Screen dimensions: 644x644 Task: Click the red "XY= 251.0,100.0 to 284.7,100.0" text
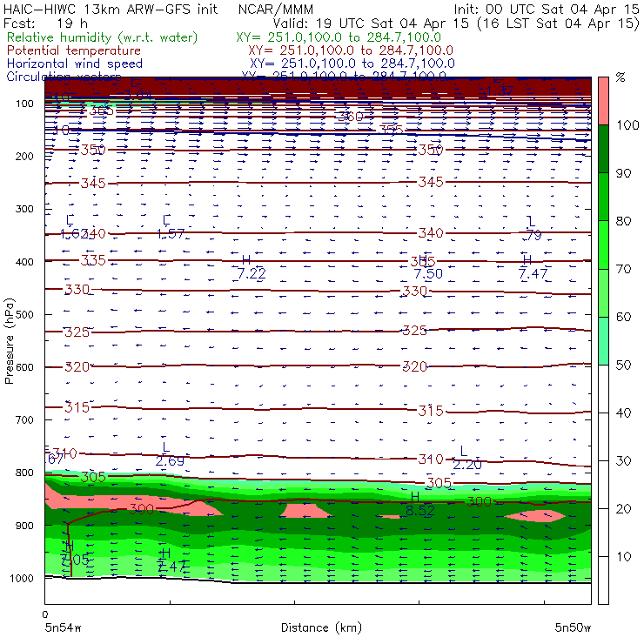click(x=351, y=50)
